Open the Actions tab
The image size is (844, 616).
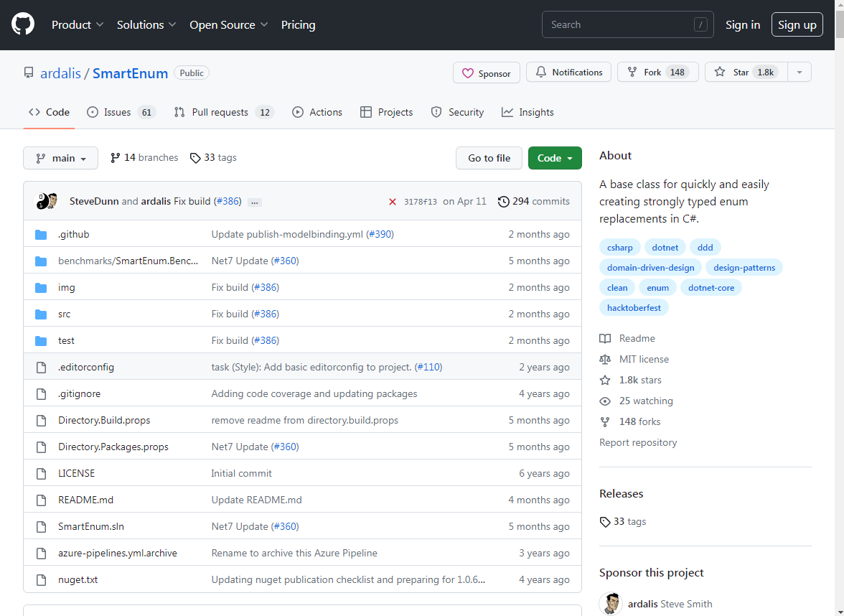[x=317, y=112]
